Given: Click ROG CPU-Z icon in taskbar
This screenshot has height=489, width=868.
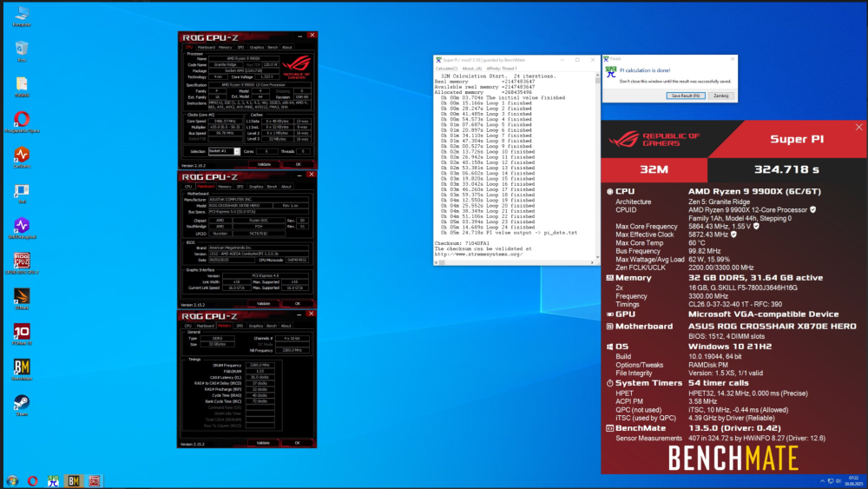Looking at the screenshot, I should coord(94,480).
